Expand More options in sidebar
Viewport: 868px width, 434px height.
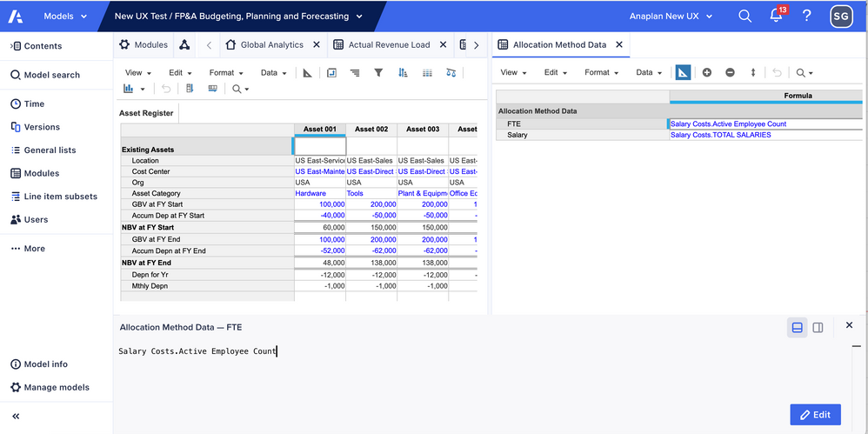[x=28, y=249]
